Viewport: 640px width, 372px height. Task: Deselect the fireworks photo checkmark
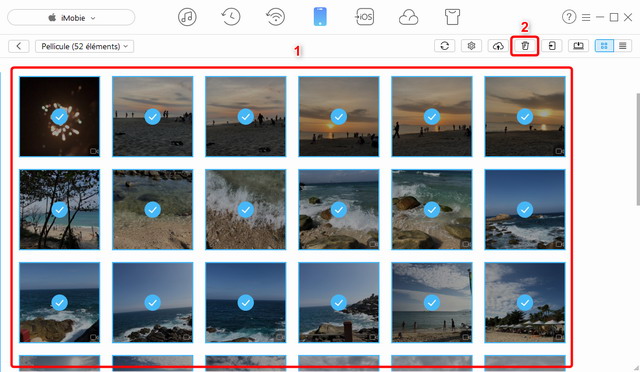60,117
